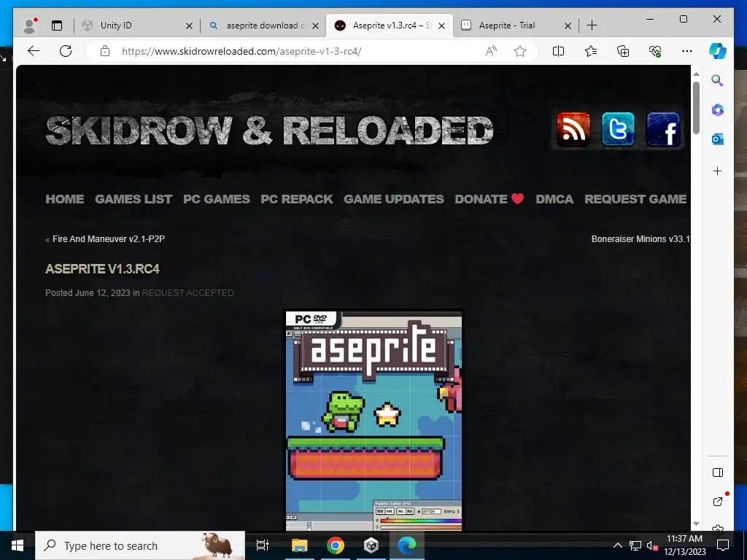Viewport: 747px width, 560px height.
Task: Open HOME in site navigation
Action: click(x=65, y=199)
